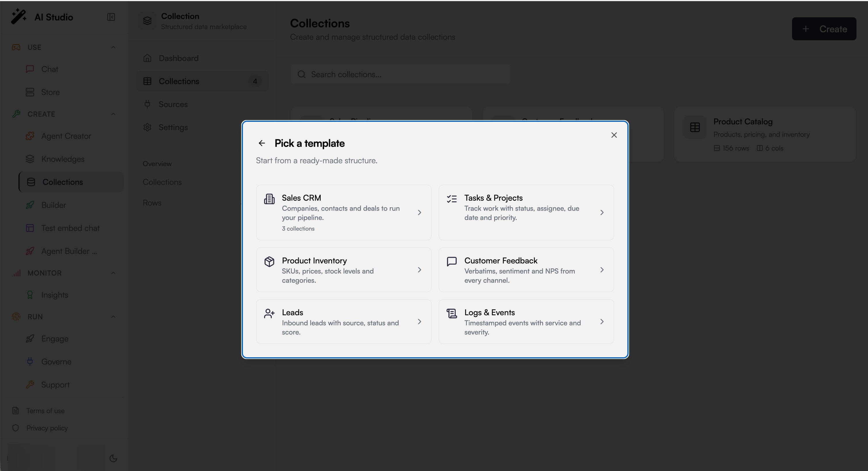868x471 pixels.
Task: Open the Privacy policy link
Action: pyautogui.click(x=47, y=428)
